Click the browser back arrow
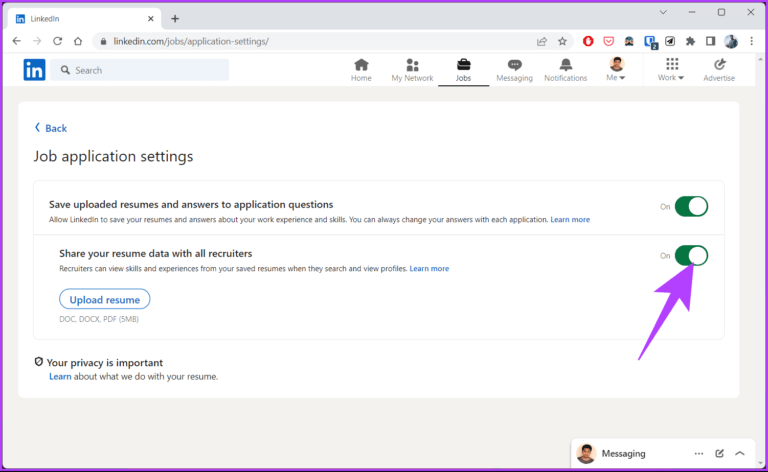 coord(17,41)
